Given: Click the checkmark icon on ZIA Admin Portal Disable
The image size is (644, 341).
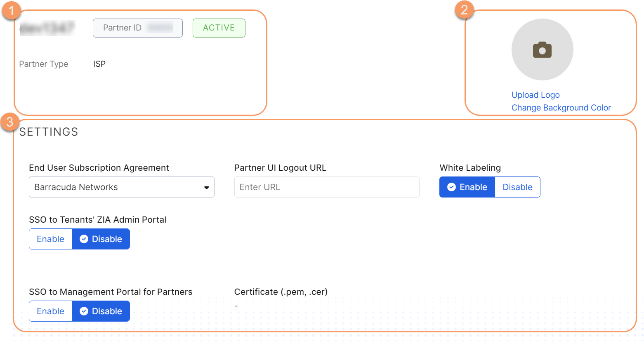Looking at the screenshot, I should click(84, 239).
